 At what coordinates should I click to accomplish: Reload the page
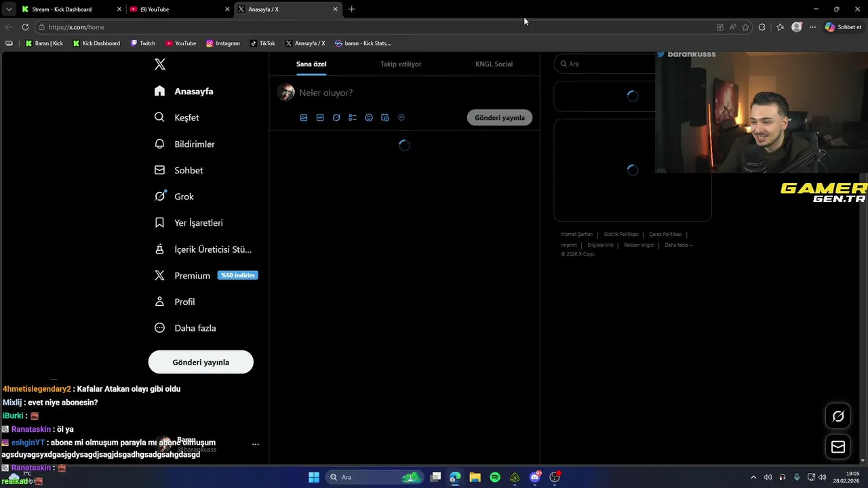(x=25, y=27)
